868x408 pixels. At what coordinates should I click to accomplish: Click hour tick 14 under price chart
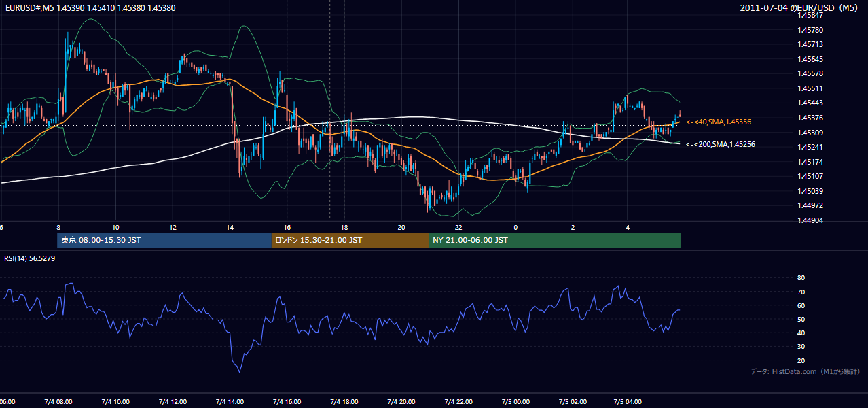tap(230, 227)
